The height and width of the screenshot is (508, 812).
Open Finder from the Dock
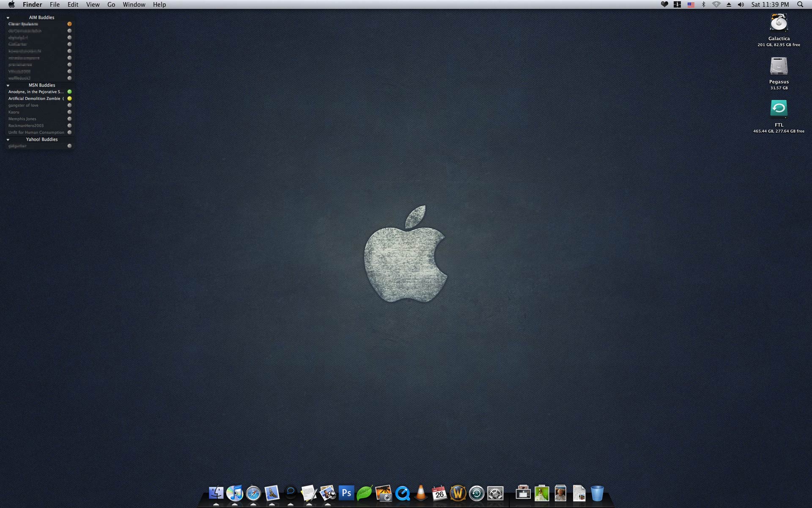[x=216, y=493]
